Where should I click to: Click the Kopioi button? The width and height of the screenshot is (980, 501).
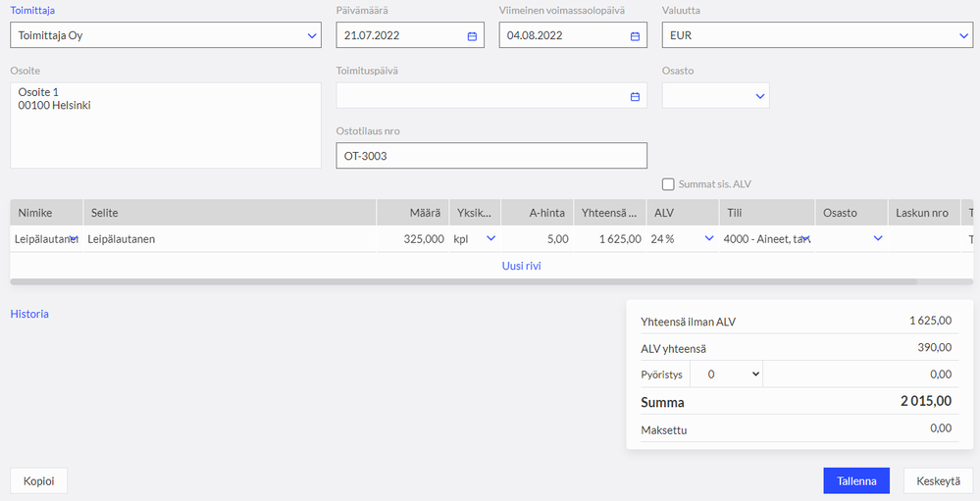click(x=39, y=480)
